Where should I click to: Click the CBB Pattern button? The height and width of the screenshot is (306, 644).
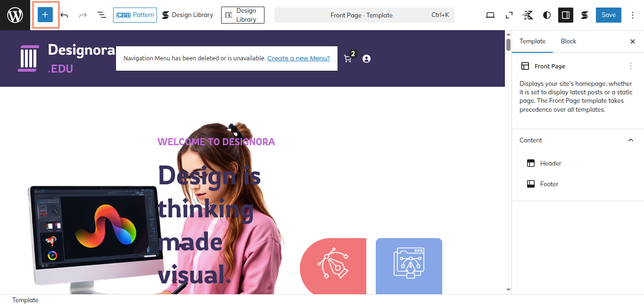click(x=135, y=15)
